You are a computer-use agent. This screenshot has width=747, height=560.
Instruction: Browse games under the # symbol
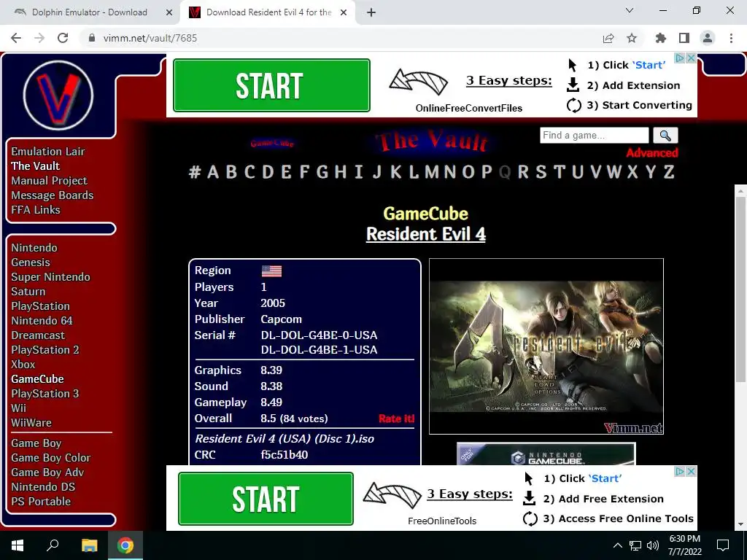194,172
